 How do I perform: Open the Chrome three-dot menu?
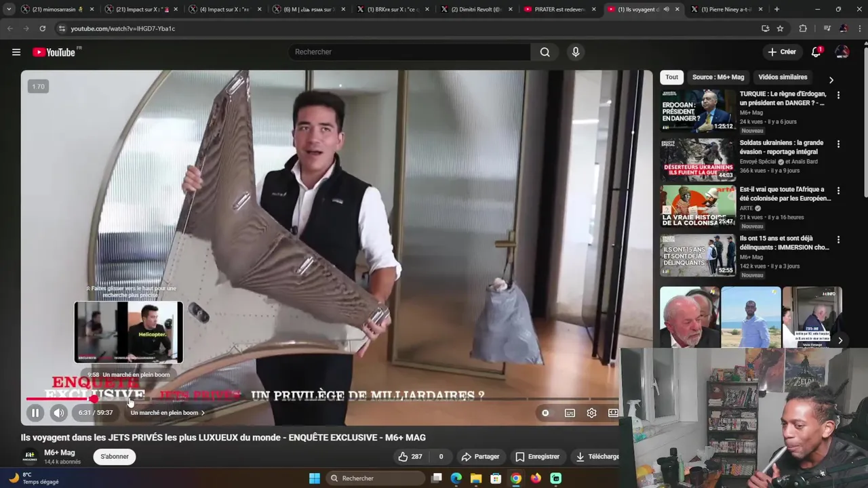pos(859,28)
